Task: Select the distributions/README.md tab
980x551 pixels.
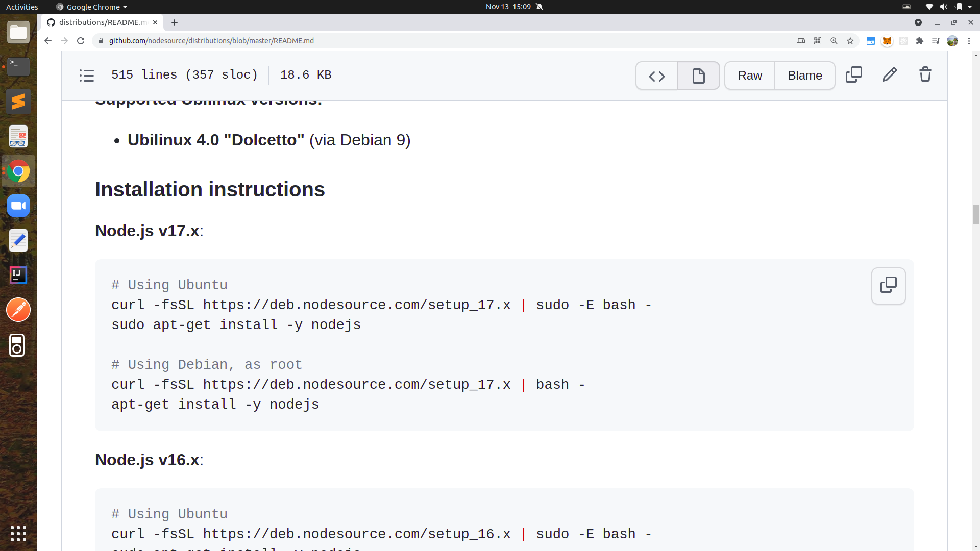Action: 102,22
